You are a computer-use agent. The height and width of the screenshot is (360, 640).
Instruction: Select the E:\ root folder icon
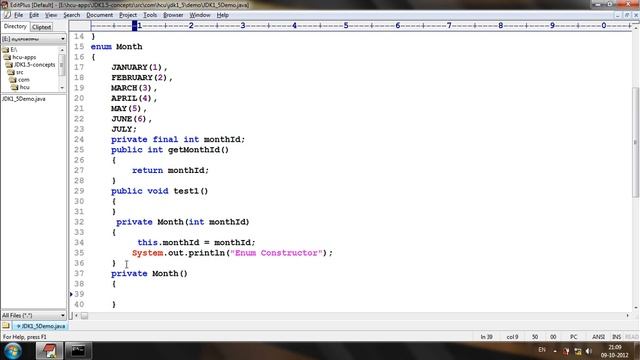tap(5, 50)
